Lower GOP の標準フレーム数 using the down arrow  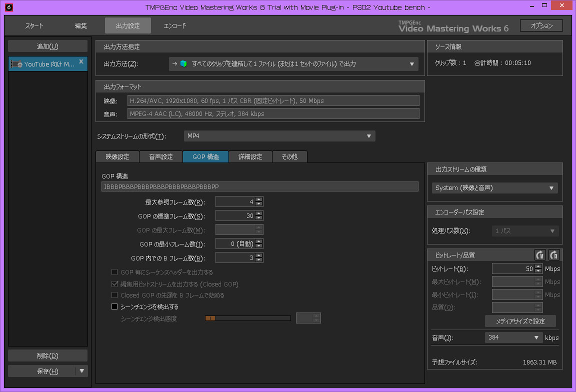coord(259,218)
